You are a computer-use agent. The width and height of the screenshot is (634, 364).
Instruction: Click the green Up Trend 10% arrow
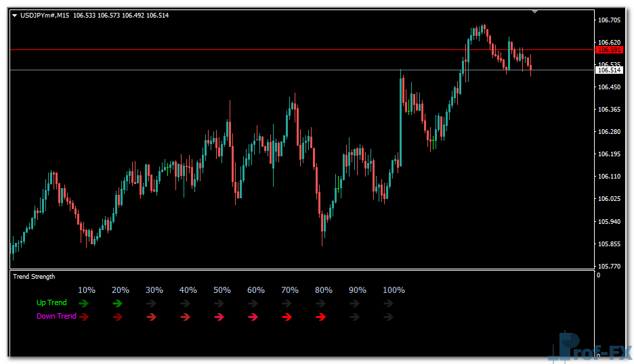click(83, 304)
